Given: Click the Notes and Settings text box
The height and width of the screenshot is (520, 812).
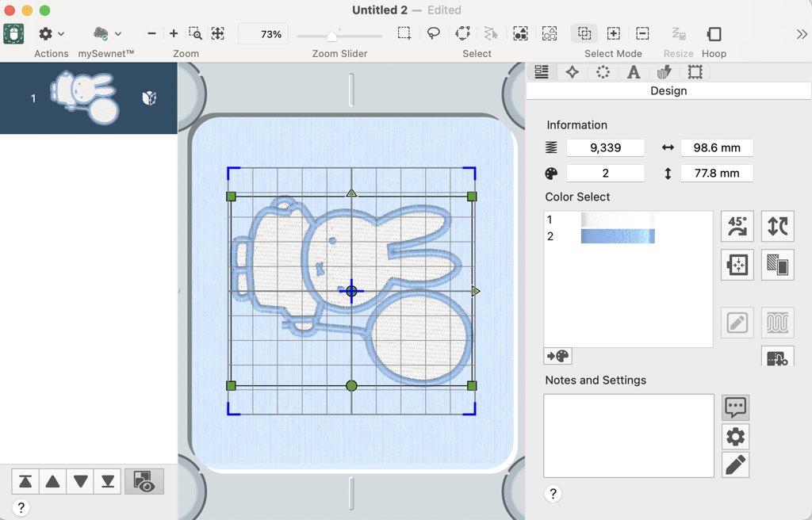Looking at the screenshot, I should coord(629,435).
